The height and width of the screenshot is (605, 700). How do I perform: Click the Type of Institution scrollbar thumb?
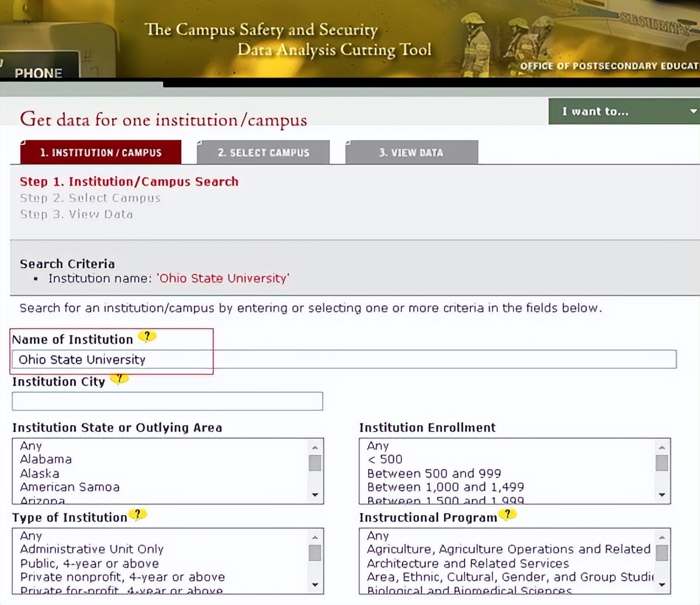(x=315, y=553)
